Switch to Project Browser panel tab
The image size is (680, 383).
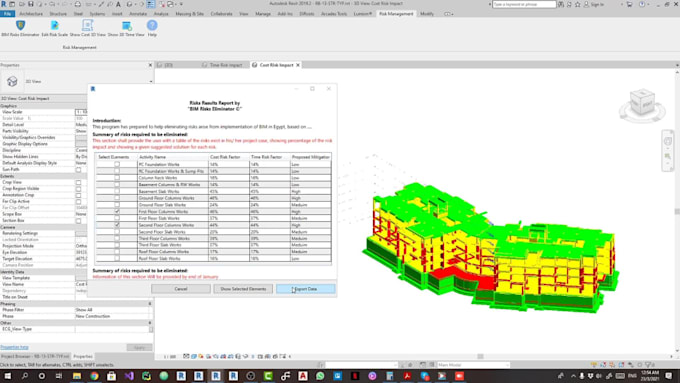click(x=35, y=356)
